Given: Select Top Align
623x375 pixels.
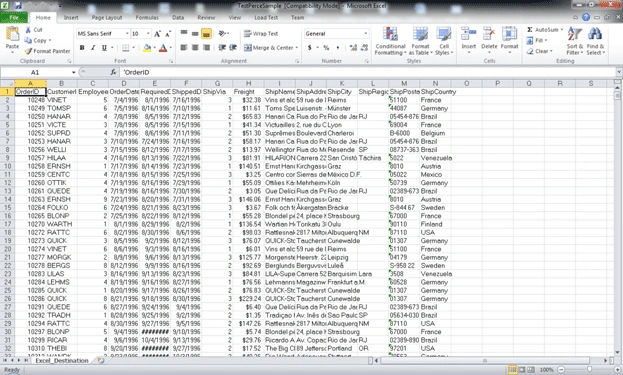Looking at the screenshot, I should (x=184, y=34).
